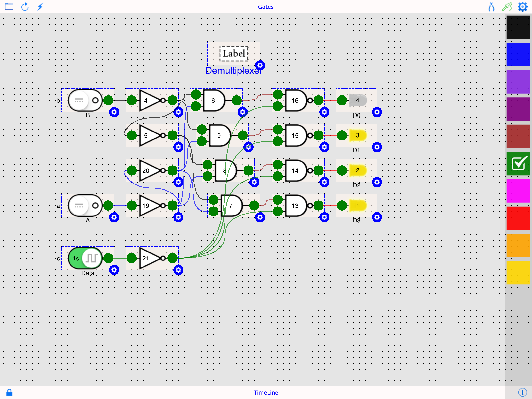Image resolution: width=532 pixels, height=399 pixels.
Task: Select the magenta wire color
Action: point(518,191)
